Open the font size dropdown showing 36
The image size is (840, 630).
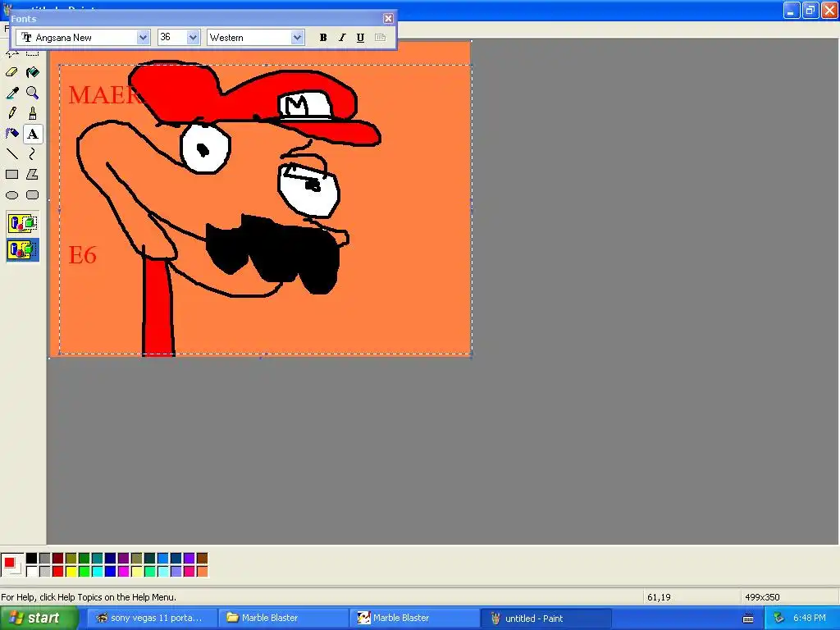[193, 38]
